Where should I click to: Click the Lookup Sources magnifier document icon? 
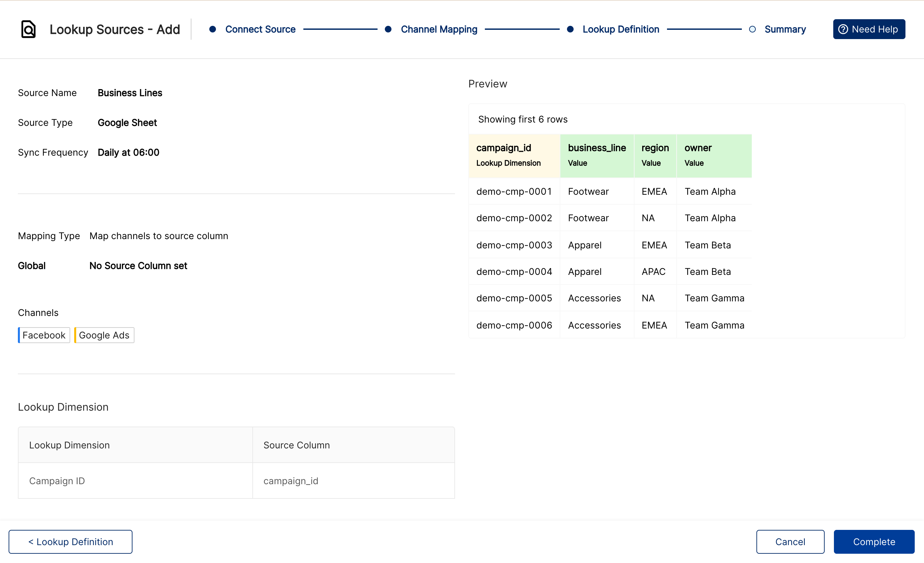point(28,29)
